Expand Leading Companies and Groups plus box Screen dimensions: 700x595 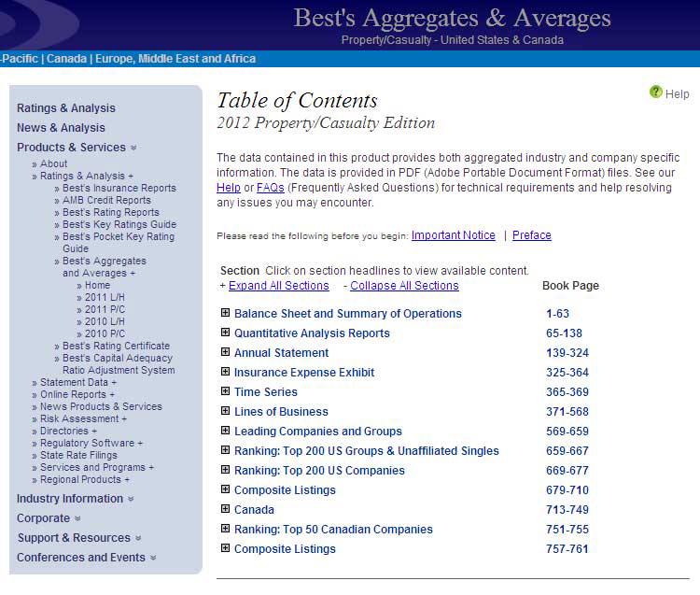coord(226,431)
